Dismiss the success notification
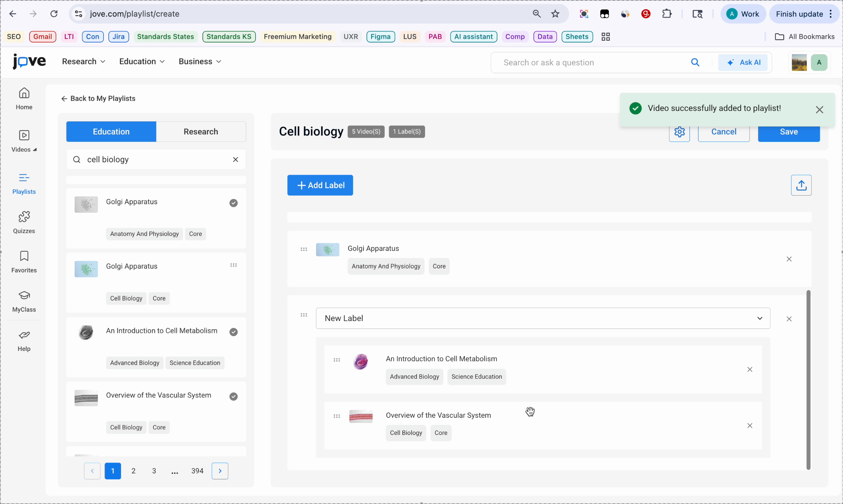 click(819, 110)
